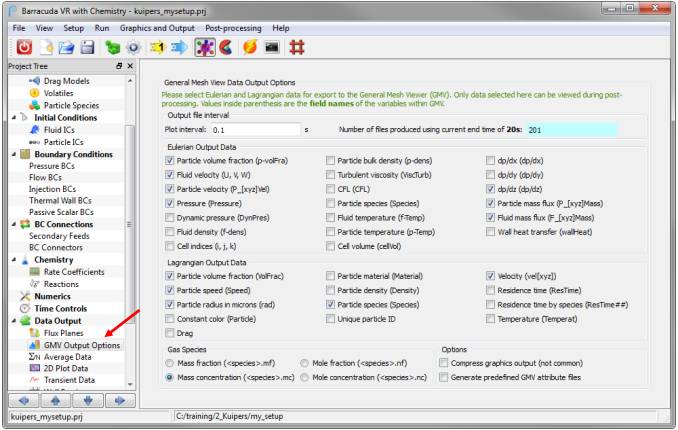
Task: Collapse Data Output tree node
Action: tap(14, 321)
